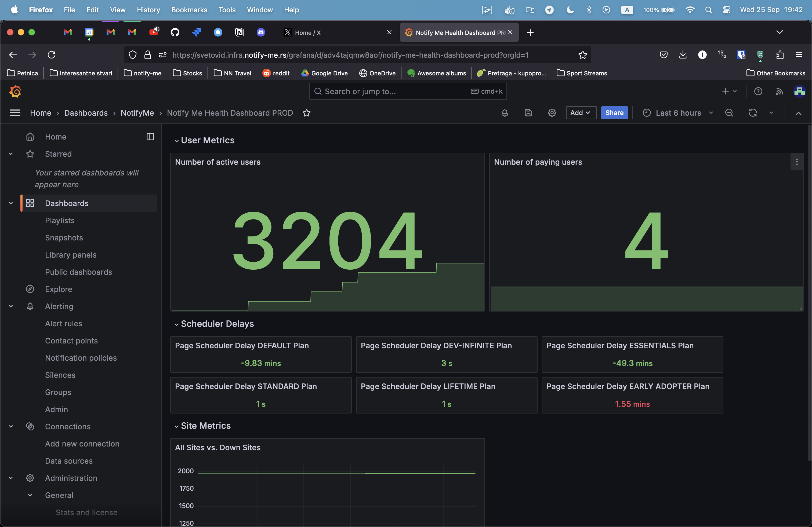Bookmark this page with the URL bar star
Viewport: 812px width, 527px height.
pyautogui.click(x=582, y=55)
